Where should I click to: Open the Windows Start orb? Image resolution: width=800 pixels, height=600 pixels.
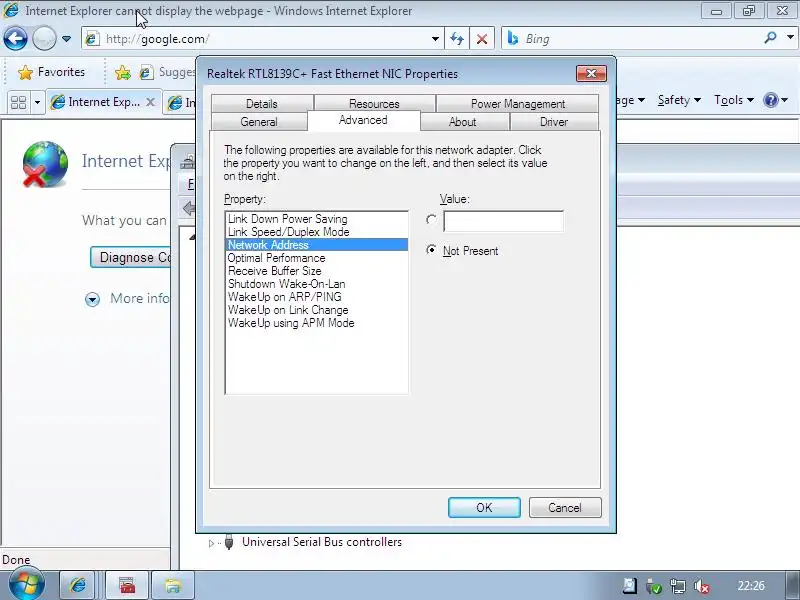point(26,585)
